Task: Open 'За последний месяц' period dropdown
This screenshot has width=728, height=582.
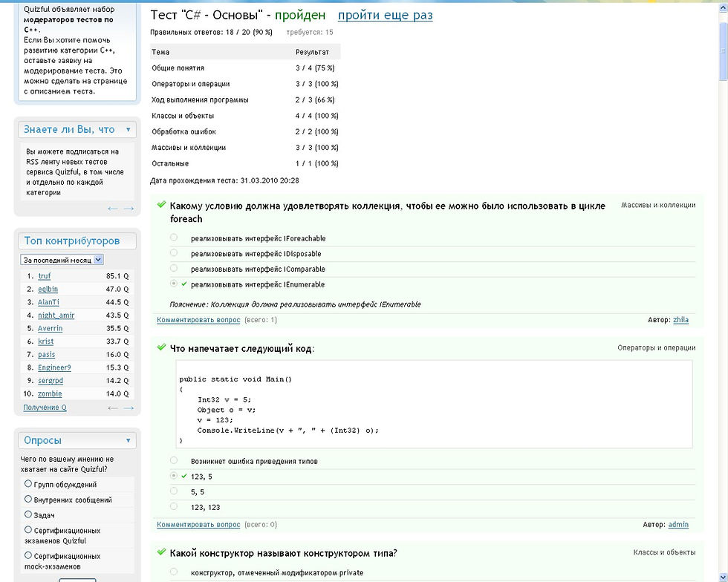Action: pos(62,260)
